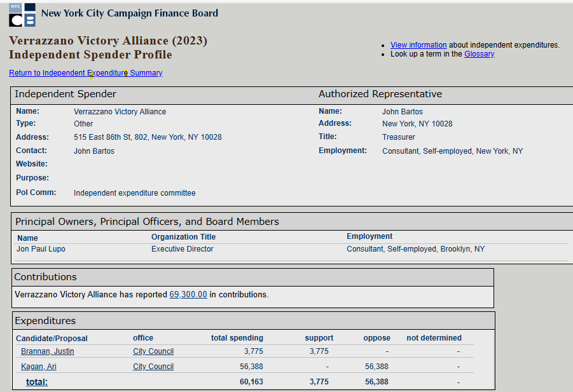Click Executive Director title cell

(x=183, y=249)
